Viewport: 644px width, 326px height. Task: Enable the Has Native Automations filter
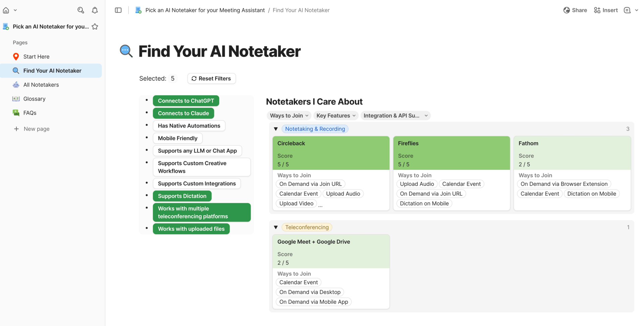189,126
